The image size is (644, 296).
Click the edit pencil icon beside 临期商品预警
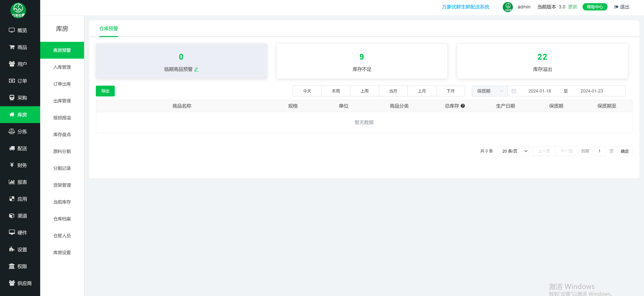coord(196,69)
